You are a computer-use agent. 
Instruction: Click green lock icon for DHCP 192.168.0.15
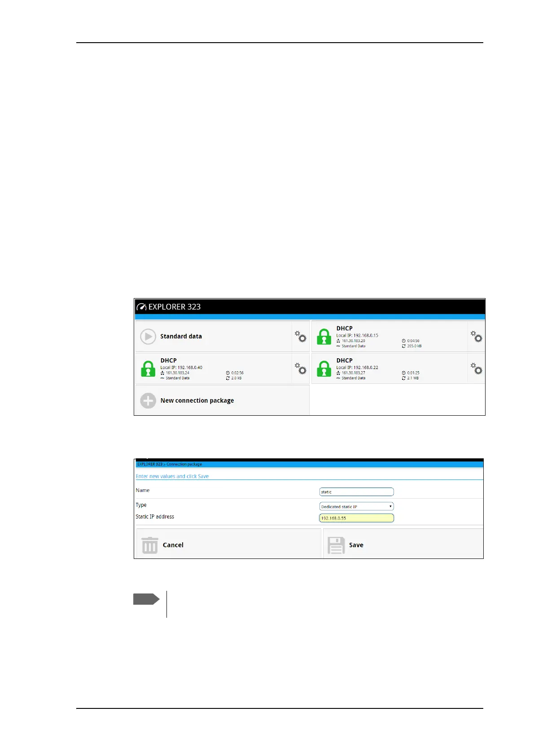(x=324, y=337)
